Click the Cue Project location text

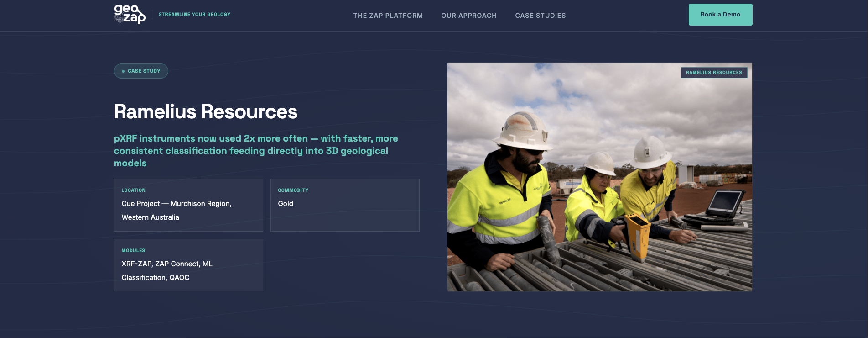177,211
